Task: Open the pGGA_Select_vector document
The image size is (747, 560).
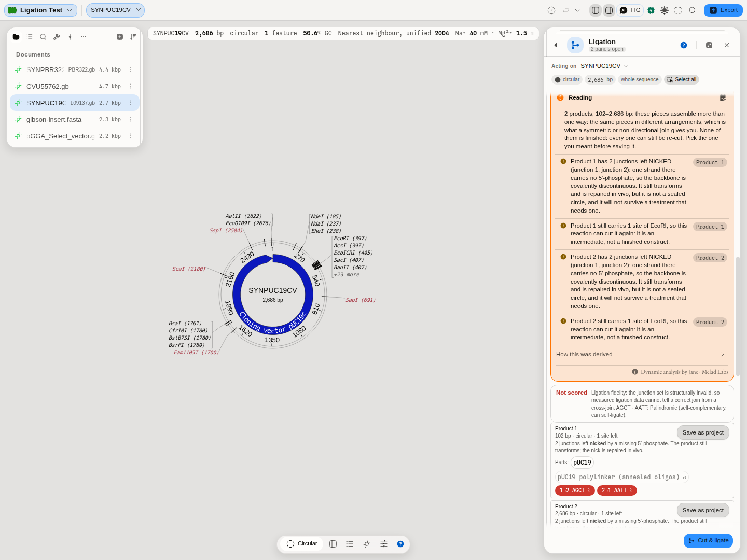Action: (74, 136)
